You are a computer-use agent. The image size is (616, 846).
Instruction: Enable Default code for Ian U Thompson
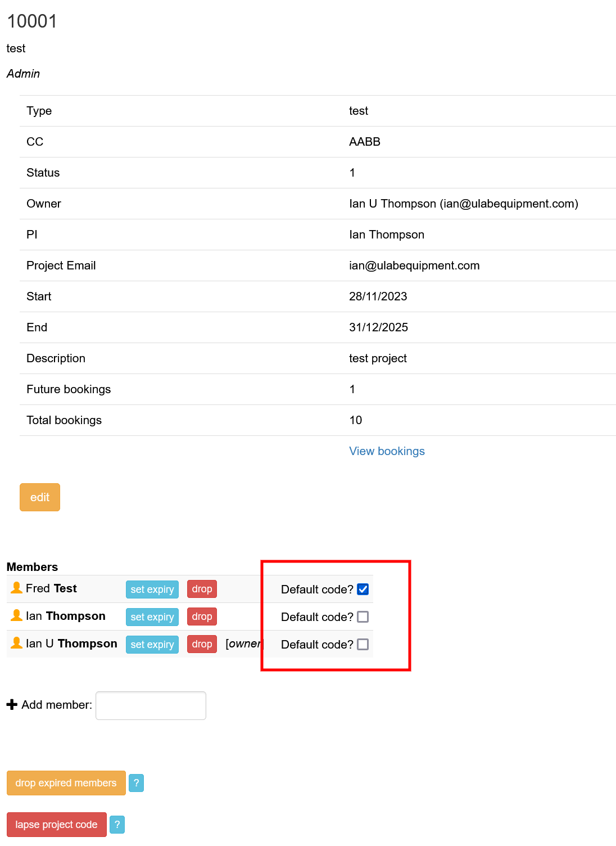pyautogui.click(x=363, y=644)
